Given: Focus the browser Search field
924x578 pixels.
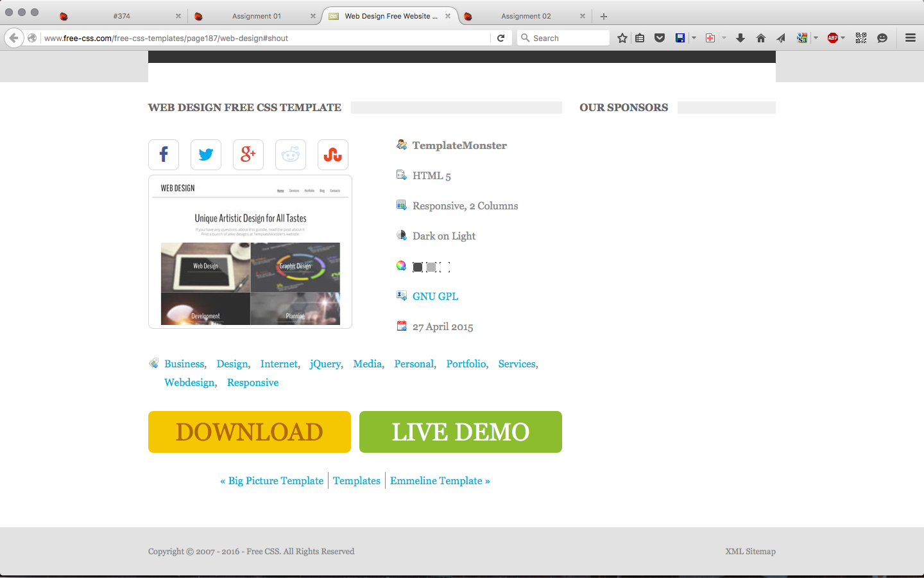Looking at the screenshot, I should click(563, 38).
